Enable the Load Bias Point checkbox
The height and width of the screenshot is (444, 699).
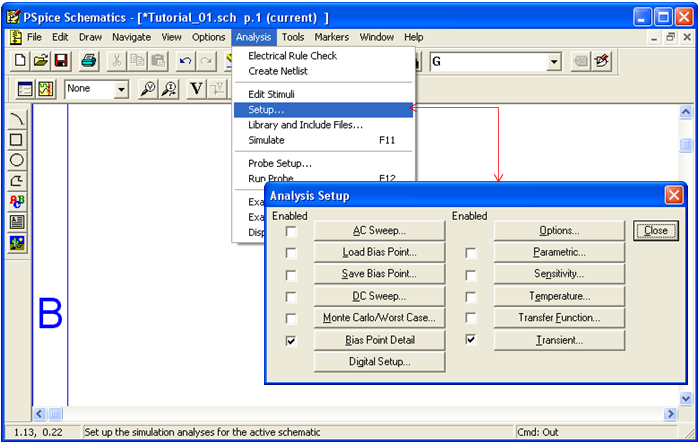point(291,253)
